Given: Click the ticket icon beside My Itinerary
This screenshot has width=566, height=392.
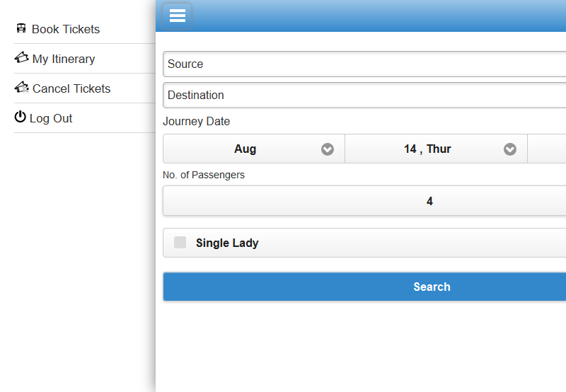Looking at the screenshot, I should 21,59.
